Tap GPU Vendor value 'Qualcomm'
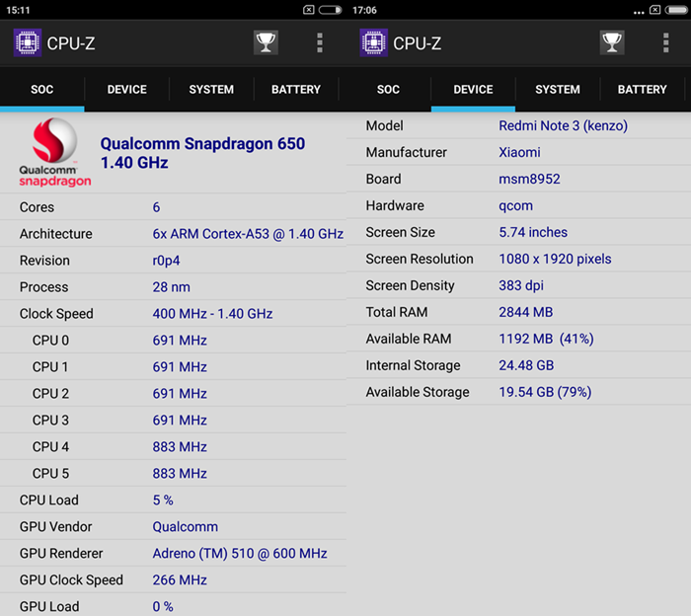Image resolution: width=691 pixels, height=616 pixels. (x=186, y=526)
